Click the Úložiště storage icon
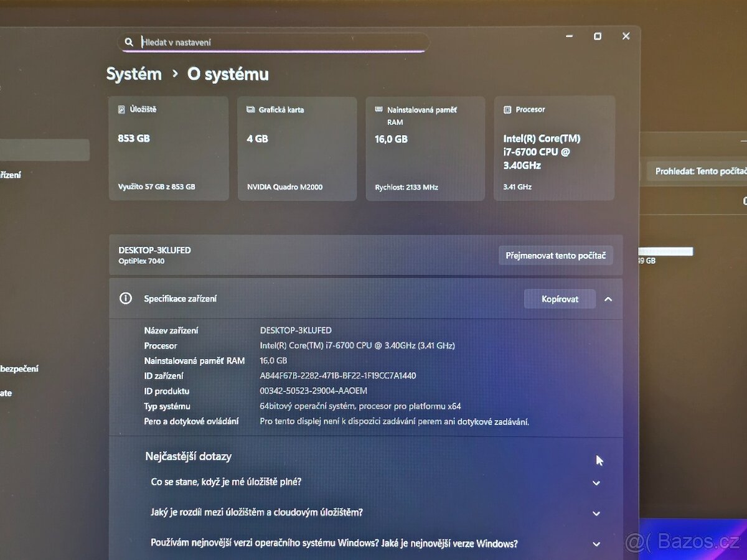This screenshot has width=747, height=560. [x=121, y=110]
